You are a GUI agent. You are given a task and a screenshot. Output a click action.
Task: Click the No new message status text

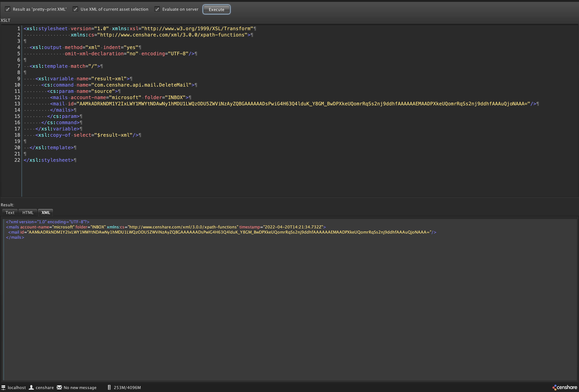tap(80, 388)
